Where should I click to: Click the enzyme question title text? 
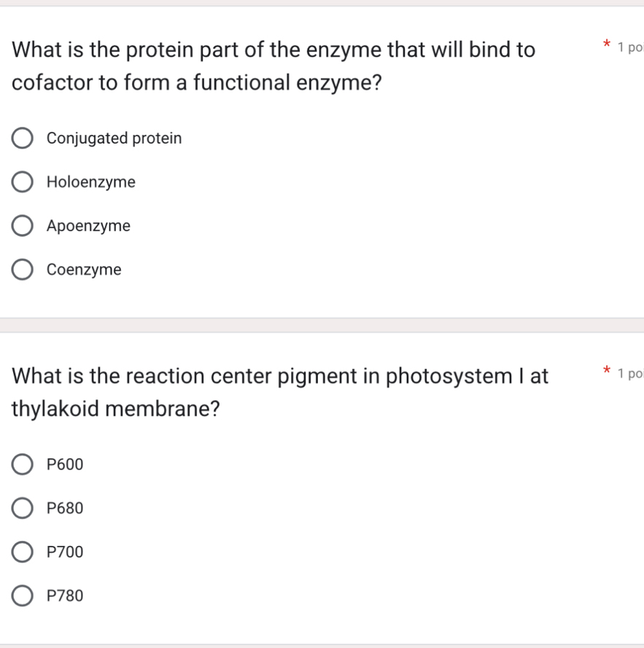point(273,66)
